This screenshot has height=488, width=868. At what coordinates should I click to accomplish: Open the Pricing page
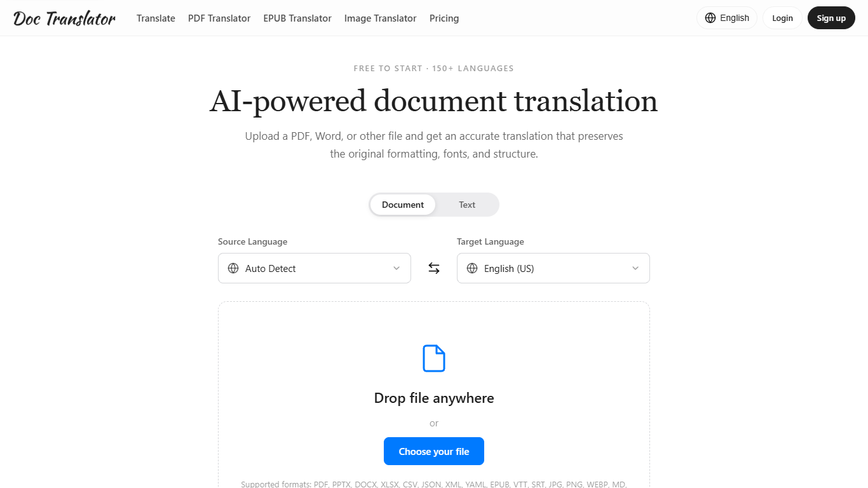click(x=444, y=18)
